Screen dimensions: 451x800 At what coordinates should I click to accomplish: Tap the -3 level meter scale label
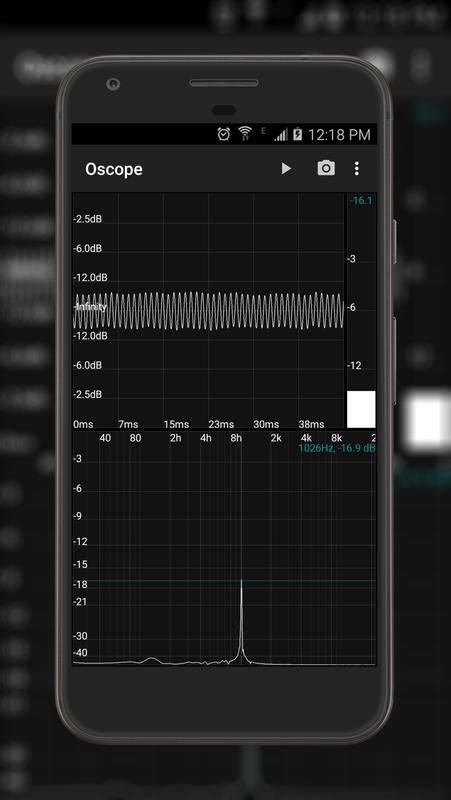[x=352, y=259]
